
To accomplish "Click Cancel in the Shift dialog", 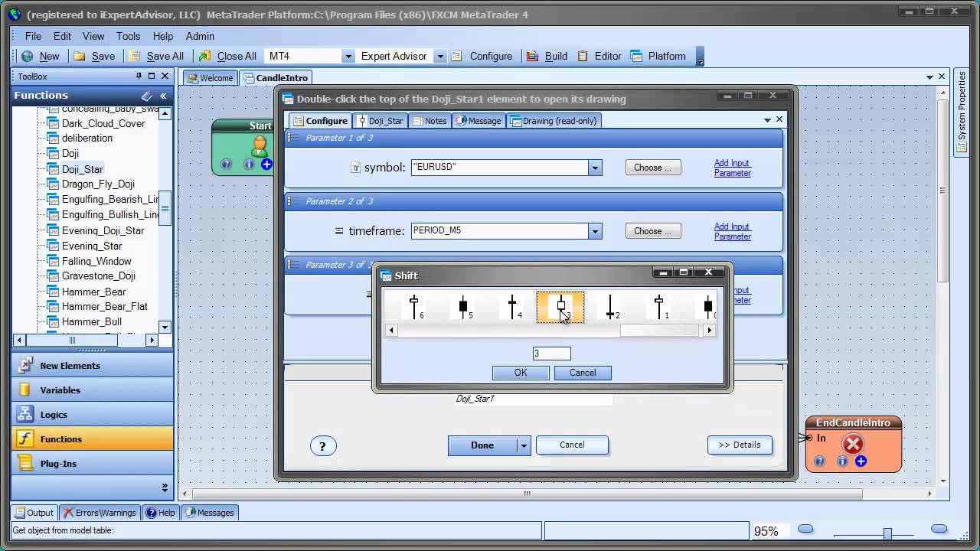I will (582, 373).
